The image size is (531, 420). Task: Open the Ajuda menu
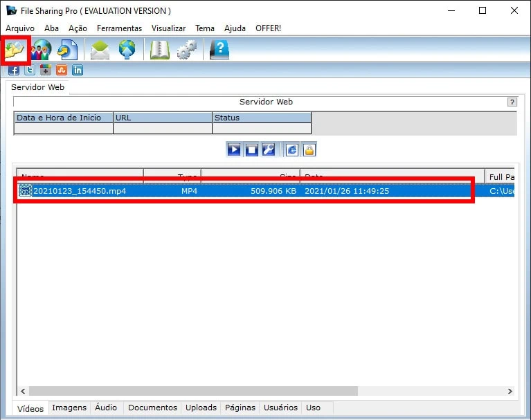tap(235, 28)
